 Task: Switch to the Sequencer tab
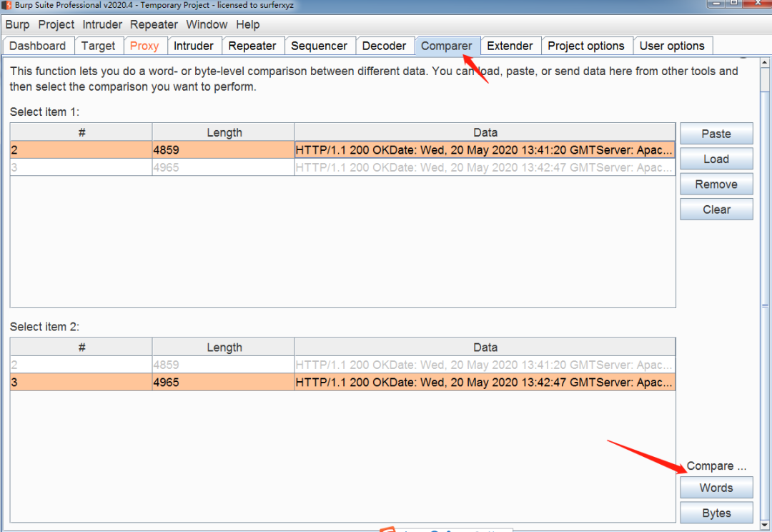pos(319,46)
